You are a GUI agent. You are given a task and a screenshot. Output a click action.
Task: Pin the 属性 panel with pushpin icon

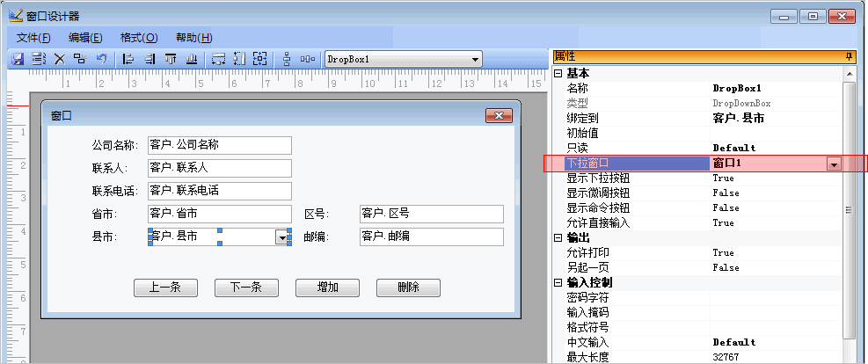(849, 56)
